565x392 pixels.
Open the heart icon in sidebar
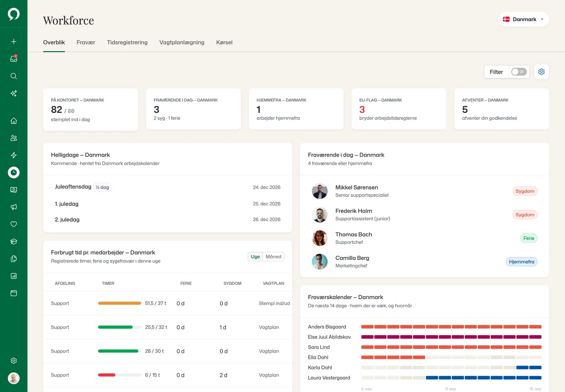14,224
